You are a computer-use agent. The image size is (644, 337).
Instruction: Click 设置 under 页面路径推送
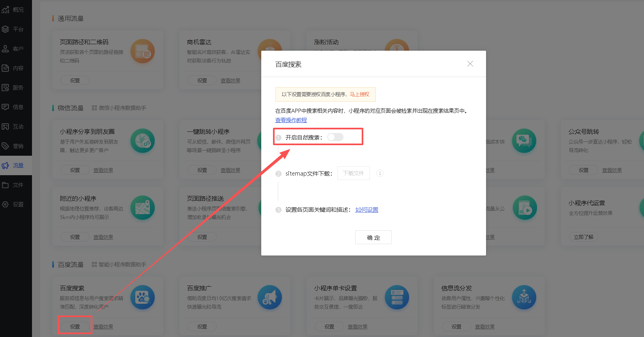(x=202, y=237)
